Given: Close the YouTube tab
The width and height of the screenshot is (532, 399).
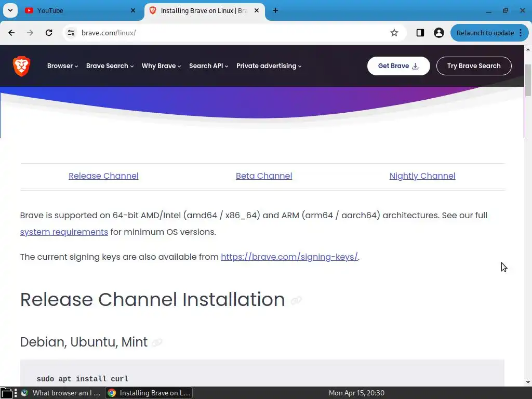Looking at the screenshot, I should click(x=133, y=10).
